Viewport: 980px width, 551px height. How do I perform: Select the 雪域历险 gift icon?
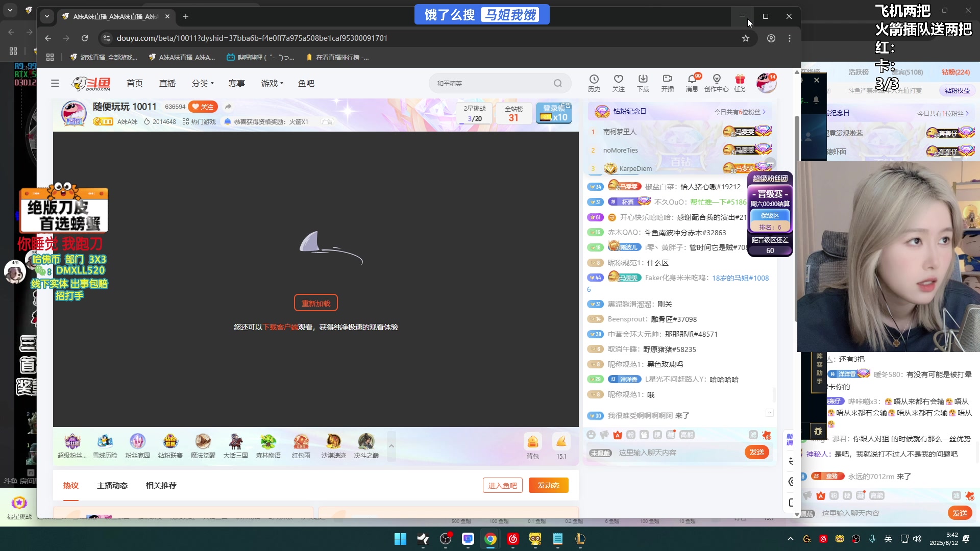coord(105,446)
